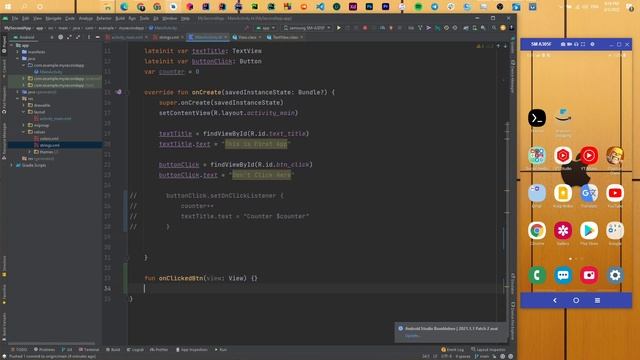Open the Messages app in phone dock
The image size is (640, 360).
(x=563, y=276)
